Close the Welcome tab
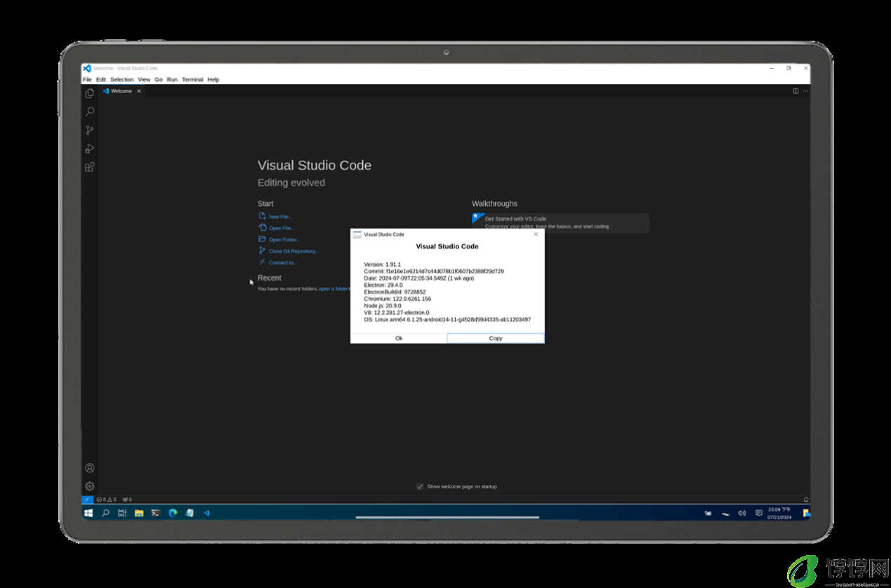 (139, 91)
